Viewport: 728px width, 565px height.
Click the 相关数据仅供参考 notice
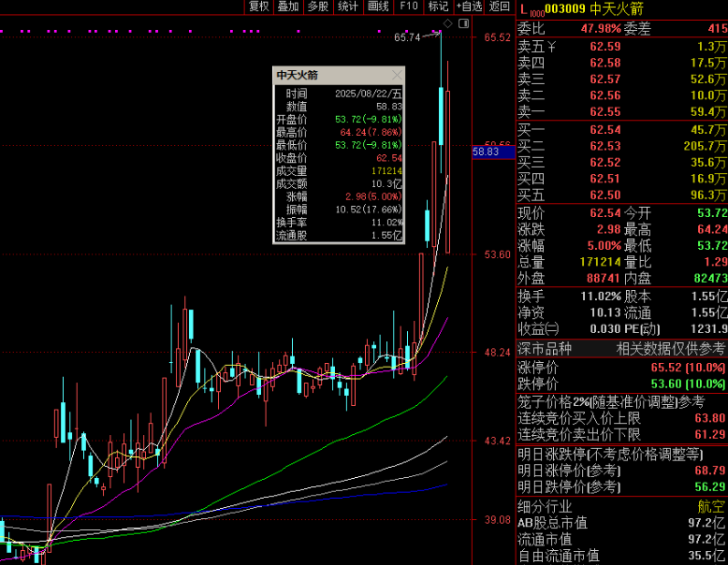pos(670,349)
